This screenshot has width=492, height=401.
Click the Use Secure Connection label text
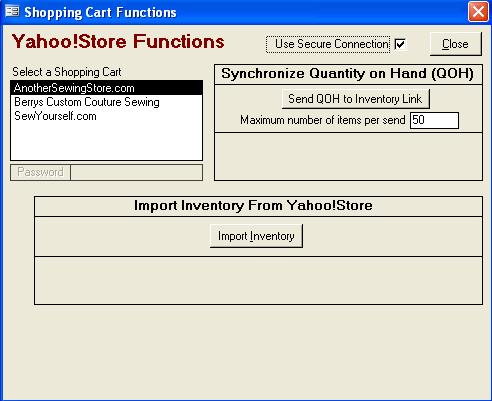(x=332, y=44)
